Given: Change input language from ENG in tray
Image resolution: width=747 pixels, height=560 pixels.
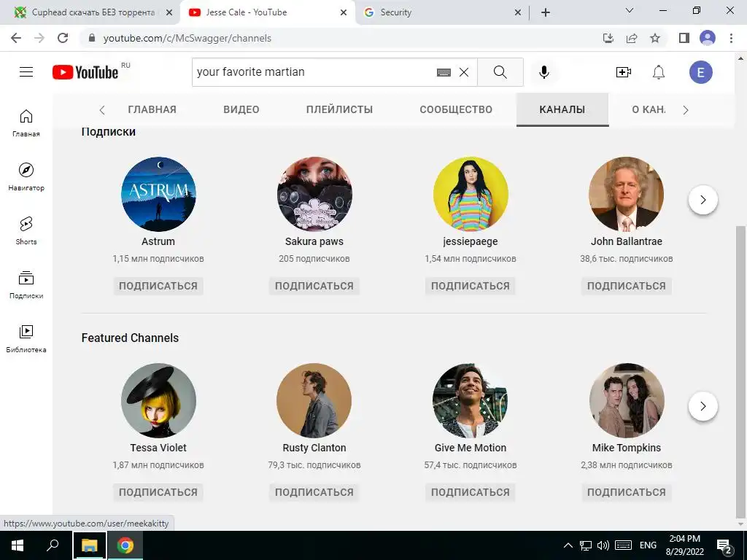Looking at the screenshot, I should (x=648, y=545).
